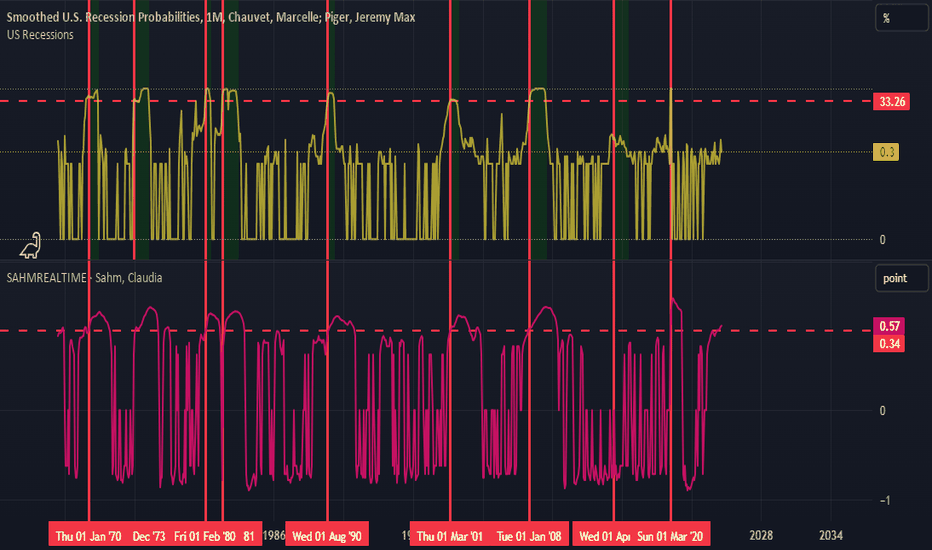Click the SAHMREALTIME Sahm, Claudia series label
The image size is (932, 550).
pyautogui.click(x=84, y=278)
